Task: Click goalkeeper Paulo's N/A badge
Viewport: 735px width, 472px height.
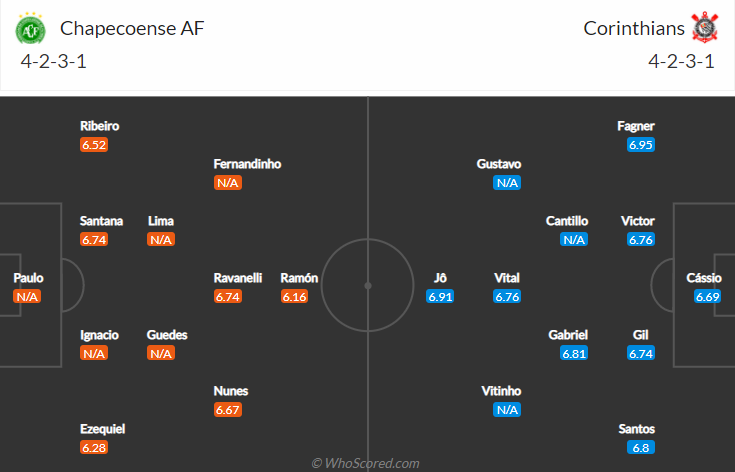Action: point(27,296)
